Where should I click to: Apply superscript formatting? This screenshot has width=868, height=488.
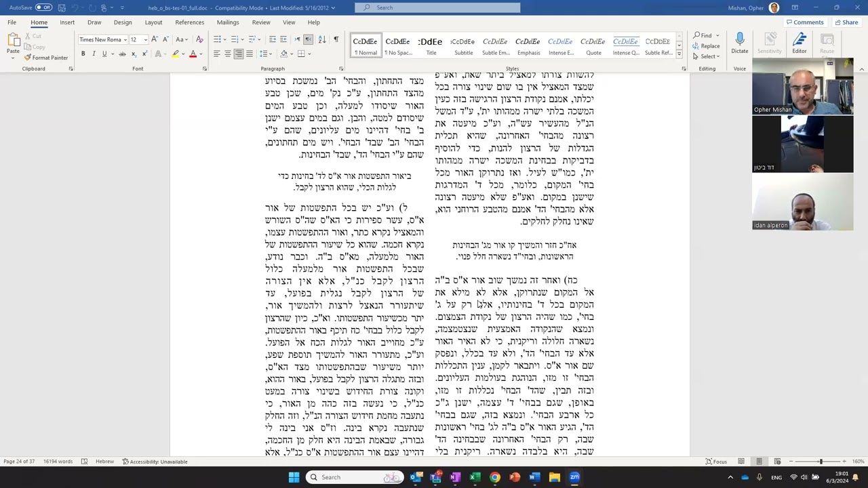tap(144, 54)
